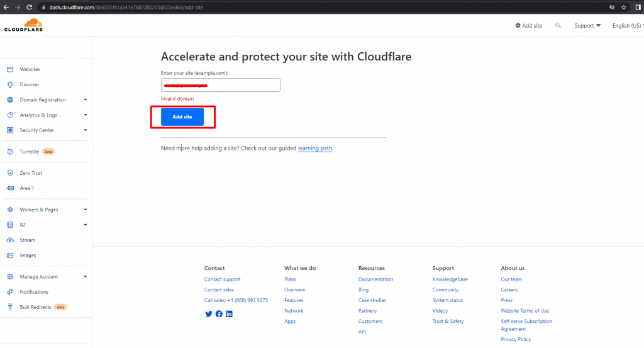The width and height of the screenshot is (644, 348).
Task: Click the Cloudflare logo in the header
Action: tap(23, 26)
